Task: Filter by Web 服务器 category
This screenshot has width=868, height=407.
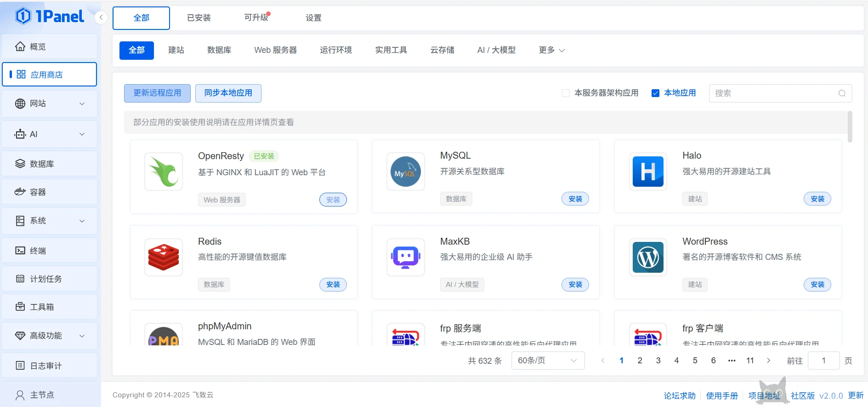Action: click(x=276, y=50)
